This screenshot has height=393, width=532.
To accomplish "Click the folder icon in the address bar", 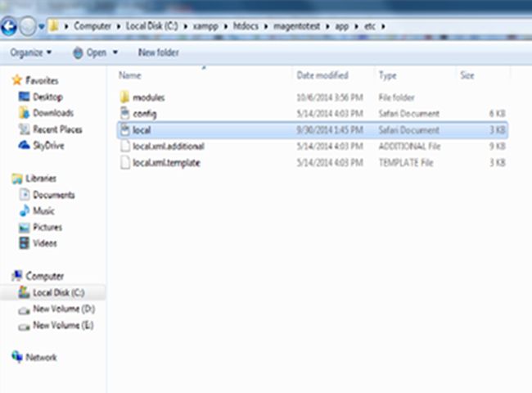I will tap(53, 26).
